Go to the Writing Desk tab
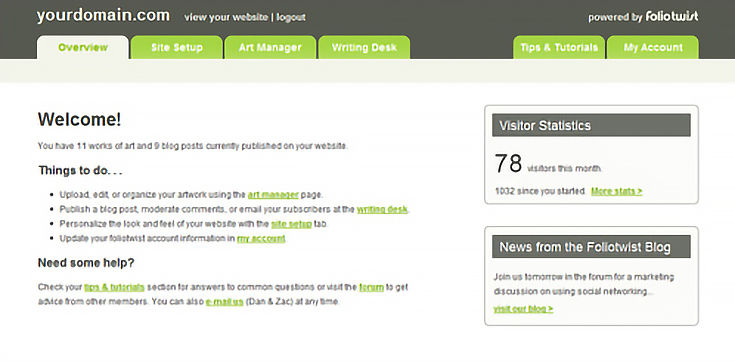735x362 pixels. [364, 47]
